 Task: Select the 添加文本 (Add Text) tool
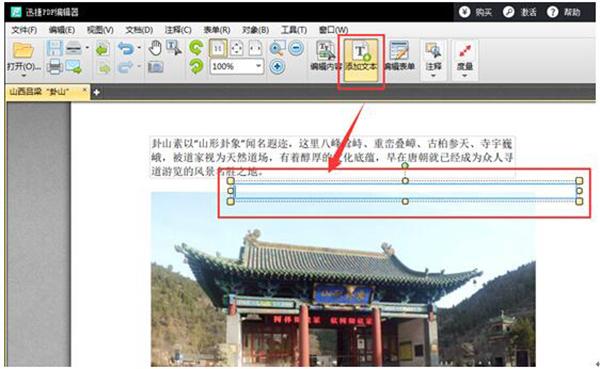[x=361, y=59]
